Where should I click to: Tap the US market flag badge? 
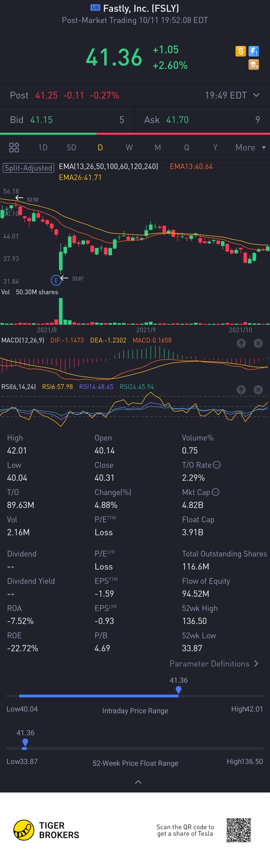(95, 8)
